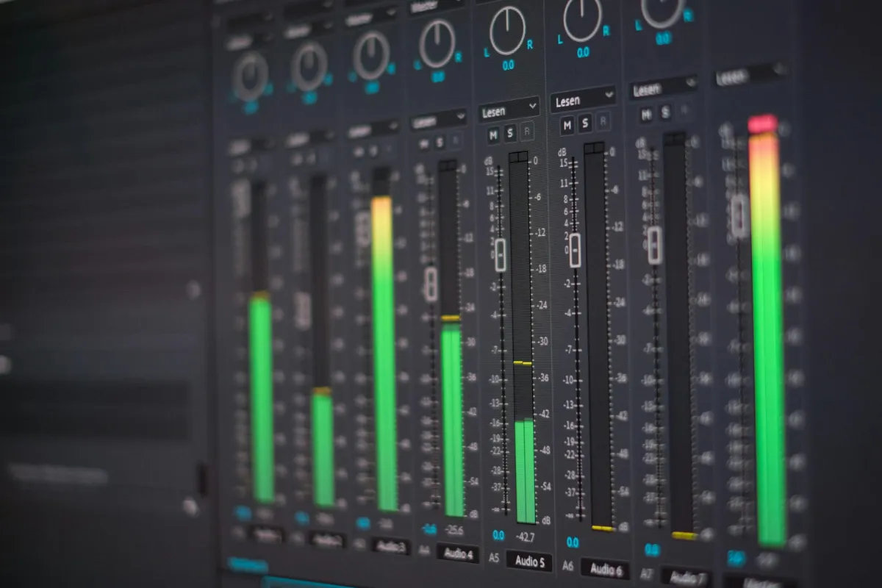Click the M button on Audio 6
The image size is (882, 588).
pos(567,125)
